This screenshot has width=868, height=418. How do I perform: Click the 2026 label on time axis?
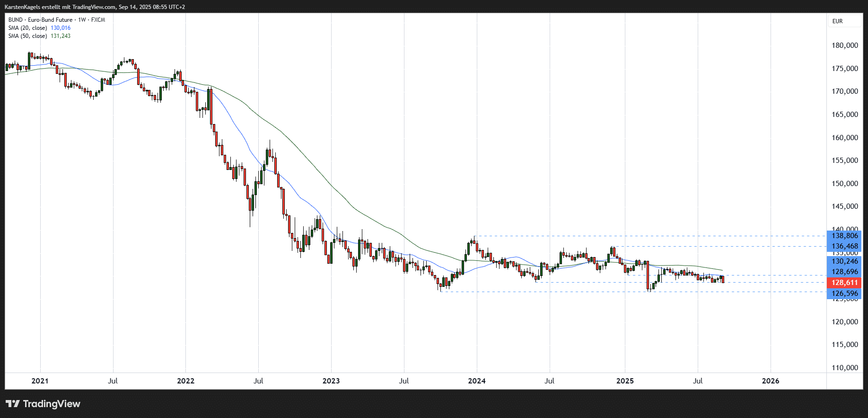(771, 381)
